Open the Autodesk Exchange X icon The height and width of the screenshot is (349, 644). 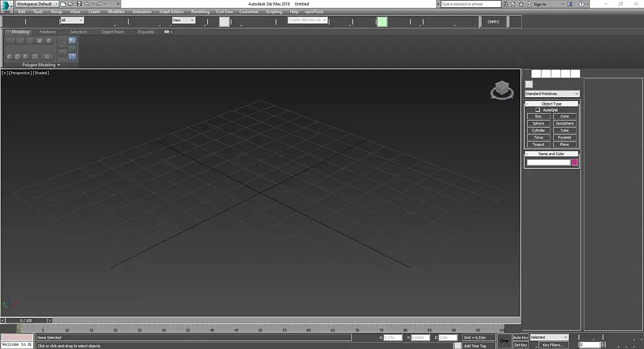(570, 4)
